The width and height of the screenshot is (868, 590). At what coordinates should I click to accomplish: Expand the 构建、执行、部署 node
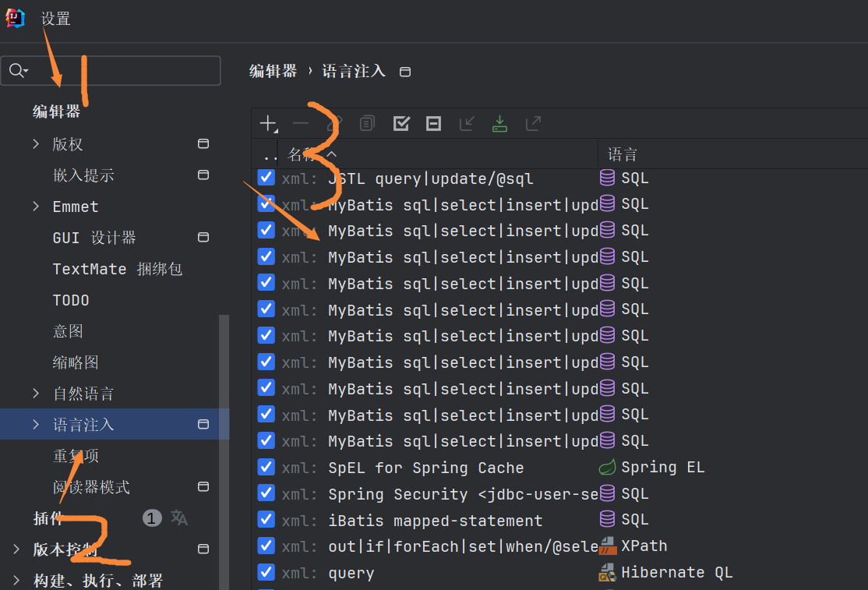pyautogui.click(x=16, y=580)
